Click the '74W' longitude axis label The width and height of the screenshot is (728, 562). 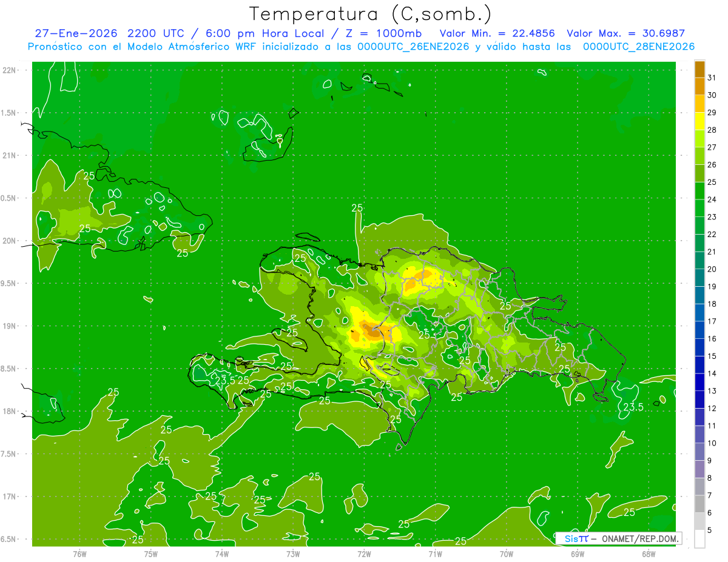pyautogui.click(x=221, y=554)
